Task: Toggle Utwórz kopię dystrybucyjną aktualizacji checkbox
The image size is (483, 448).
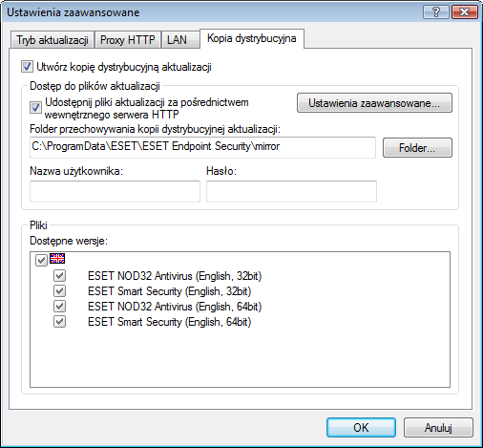Action: 27,67
